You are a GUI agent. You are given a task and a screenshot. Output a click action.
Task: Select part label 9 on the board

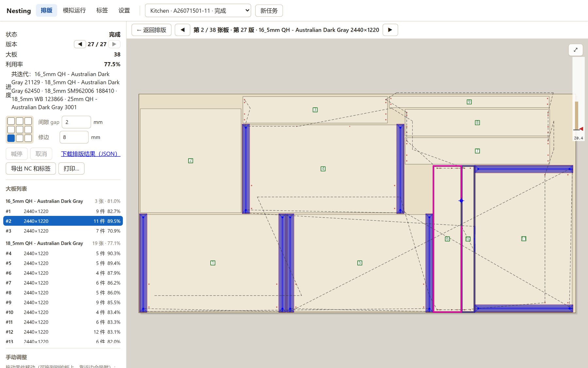[x=469, y=102]
